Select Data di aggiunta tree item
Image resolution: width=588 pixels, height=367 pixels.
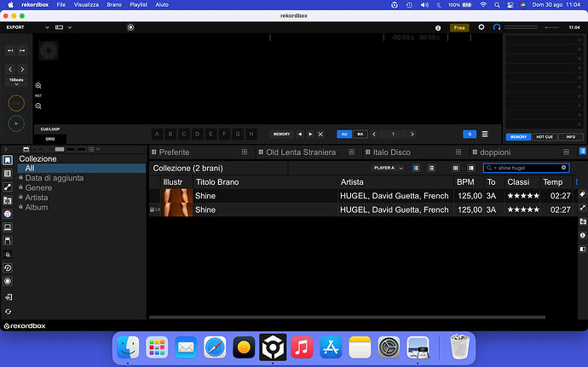click(x=55, y=178)
